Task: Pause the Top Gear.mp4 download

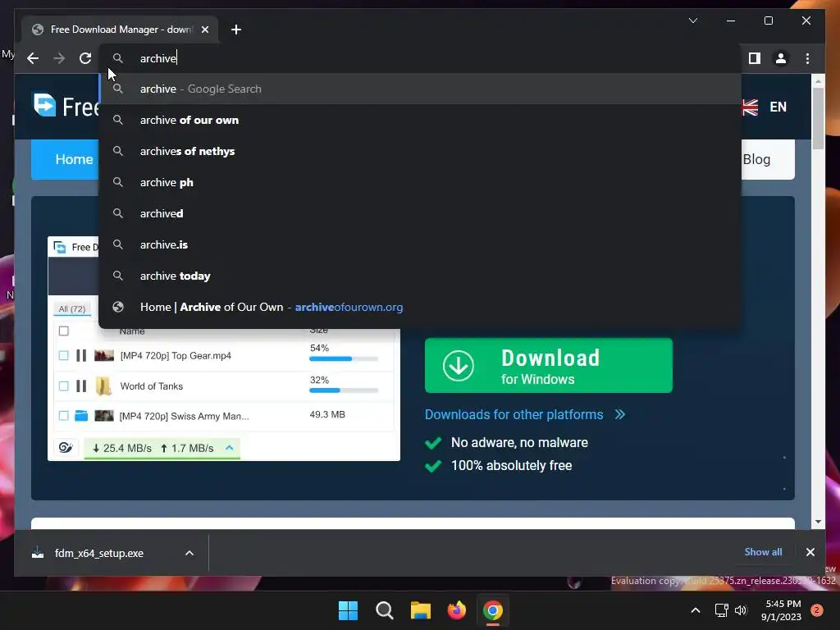Action: click(x=81, y=355)
